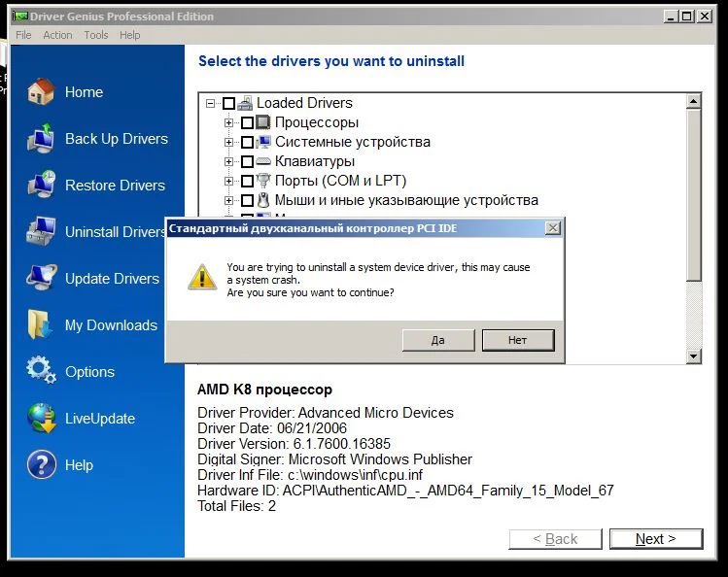Select the Системные устройства tree label
728x577 pixels.
(353, 142)
